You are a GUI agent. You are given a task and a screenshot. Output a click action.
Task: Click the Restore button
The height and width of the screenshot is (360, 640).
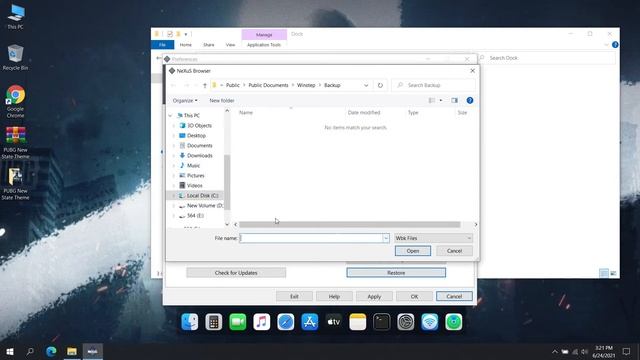[396, 273]
